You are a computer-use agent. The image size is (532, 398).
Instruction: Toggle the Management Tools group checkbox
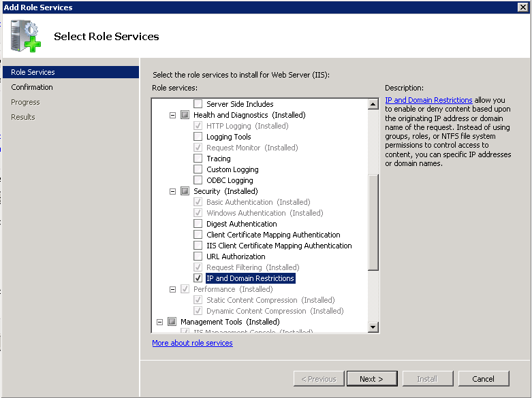point(172,321)
